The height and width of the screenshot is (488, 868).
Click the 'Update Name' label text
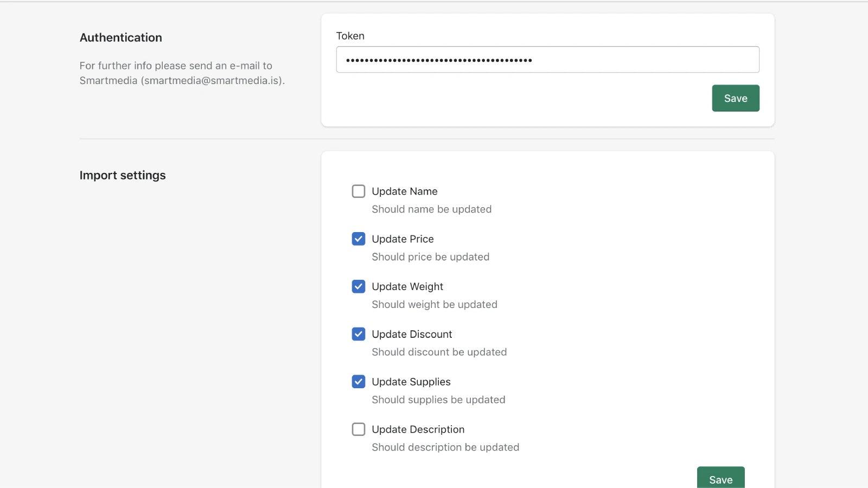[x=404, y=191]
